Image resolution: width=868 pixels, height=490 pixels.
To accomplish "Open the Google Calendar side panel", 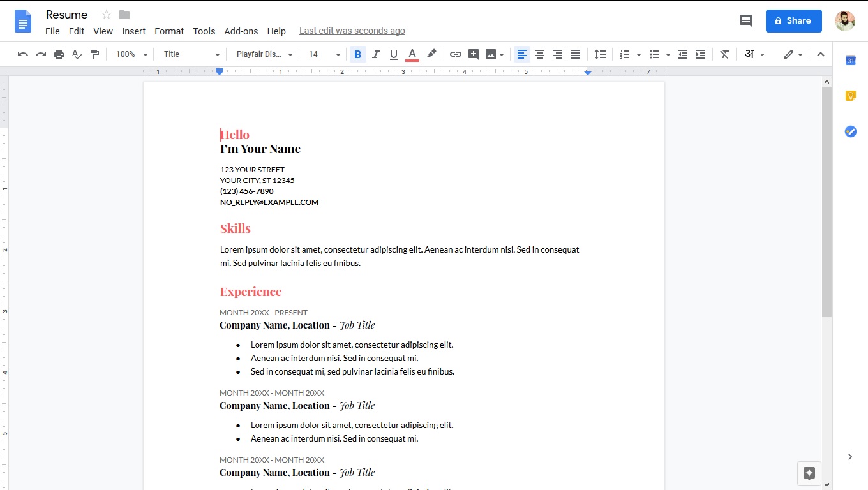I will [851, 61].
